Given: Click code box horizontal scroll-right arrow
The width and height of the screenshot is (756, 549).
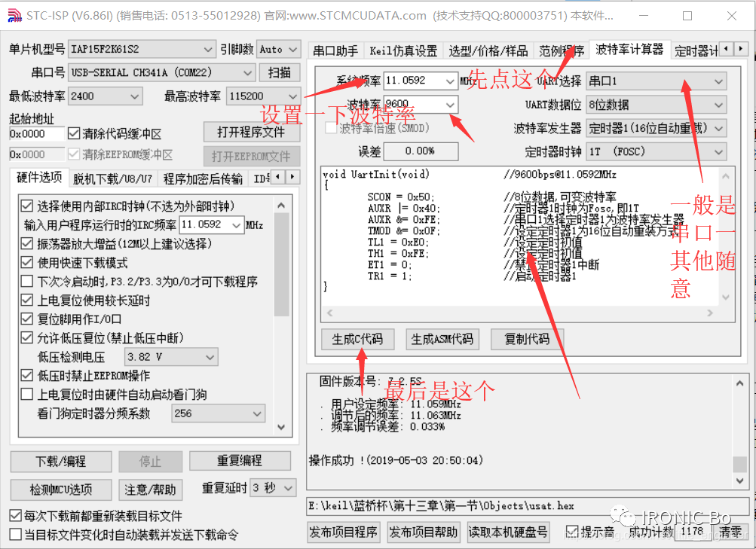Looking at the screenshot, I should [x=710, y=313].
